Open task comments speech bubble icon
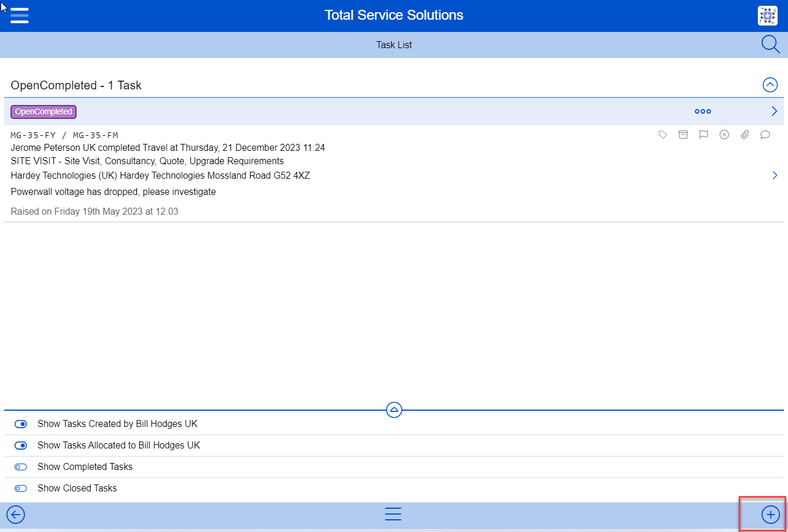This screenshot has height=532, width=788. [x=765, y=135]
